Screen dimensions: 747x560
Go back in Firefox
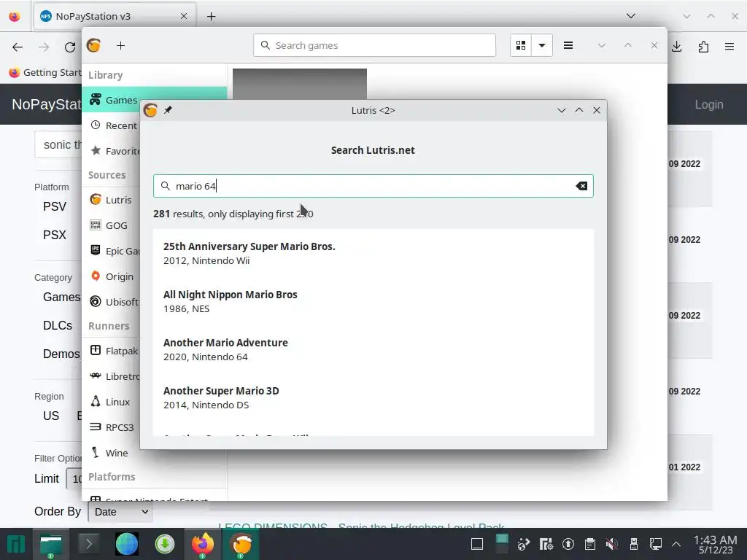[18, 47]
